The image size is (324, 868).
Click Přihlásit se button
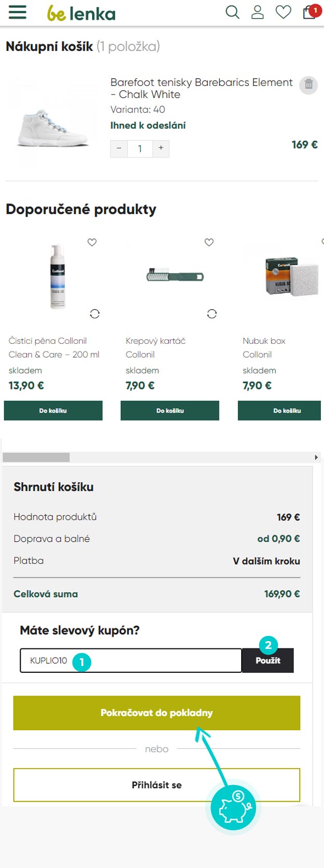click(x=157, y=785)
